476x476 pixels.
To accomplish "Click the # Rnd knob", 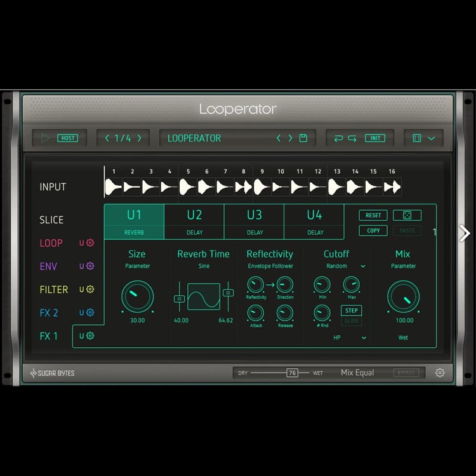I will [x=322, y=313].
